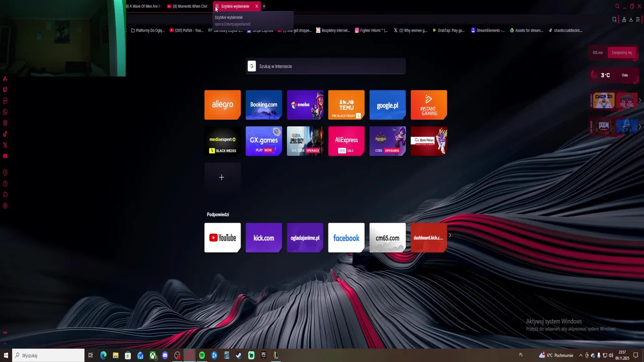
Task: Open Bezpłatny internet... bookmark
Action: [333, 31]
